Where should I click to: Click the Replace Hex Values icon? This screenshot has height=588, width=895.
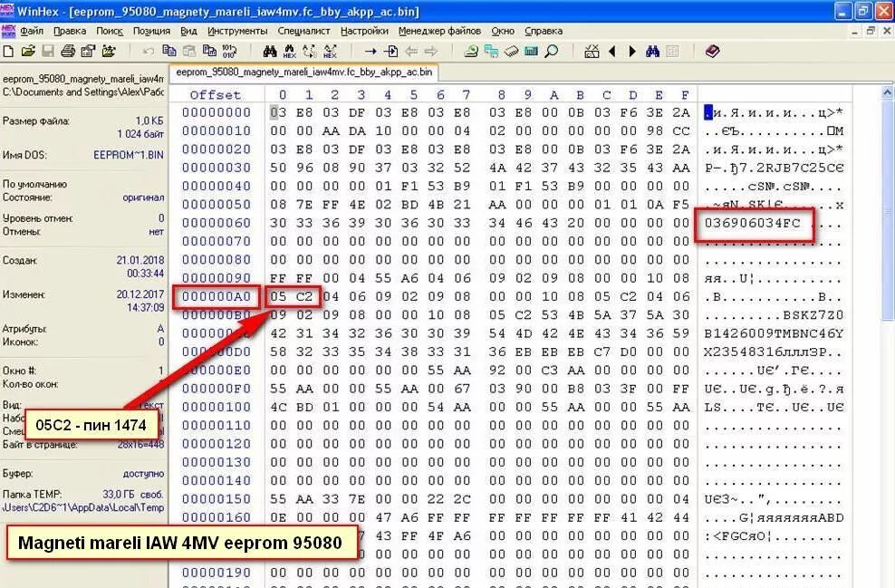coord(330,52)
